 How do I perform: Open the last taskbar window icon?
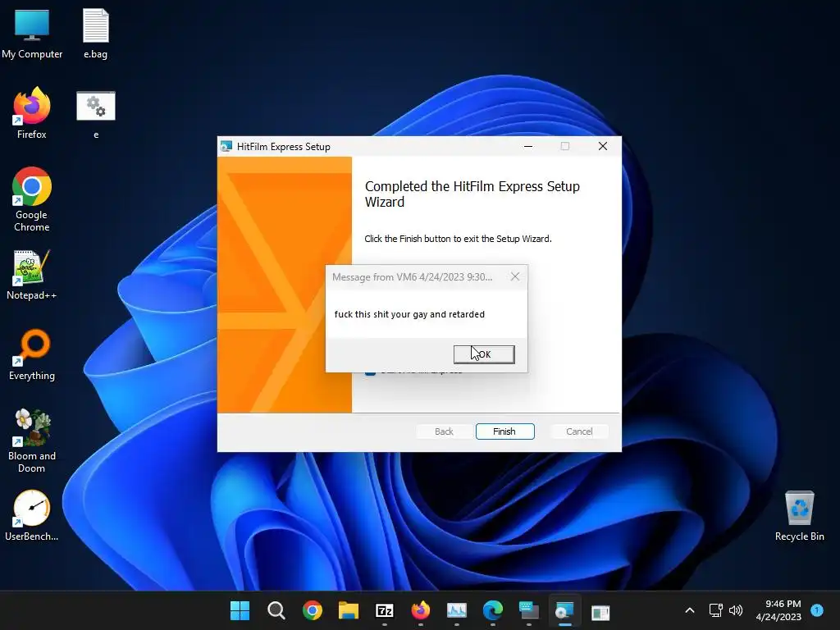600,612
